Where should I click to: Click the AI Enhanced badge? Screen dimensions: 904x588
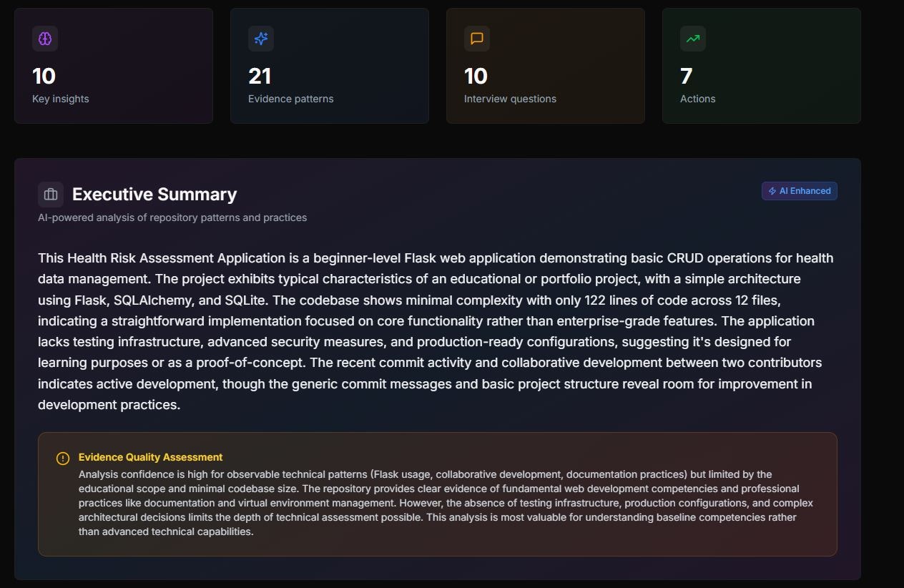(800, 191)
